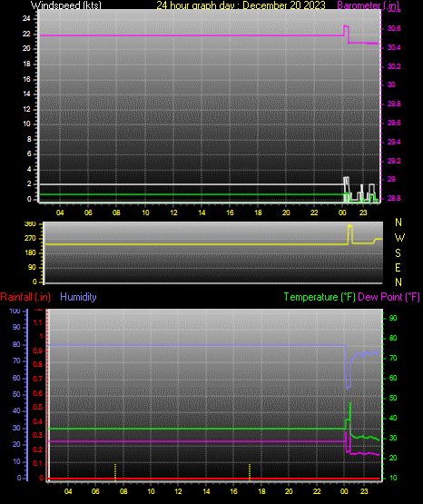Click the Dew Point (°F) legend label
The height and width of the screenshot is (504, 423).
point(389,297)
